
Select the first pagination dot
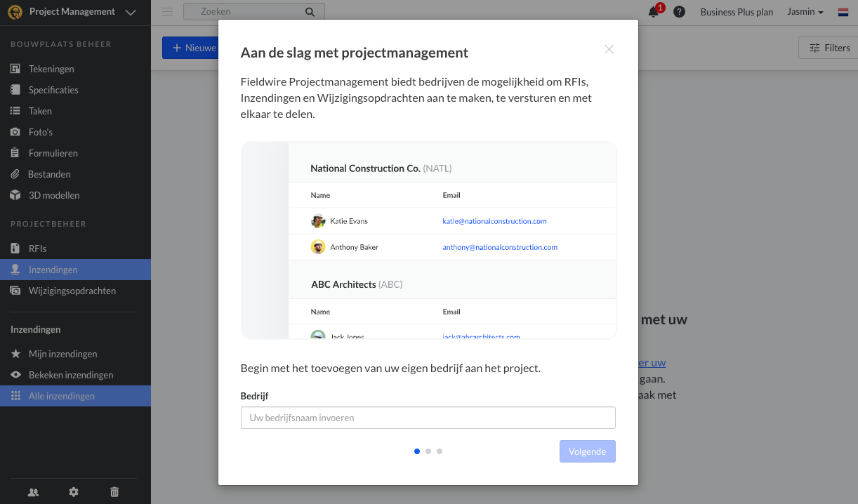click(417, 451)
